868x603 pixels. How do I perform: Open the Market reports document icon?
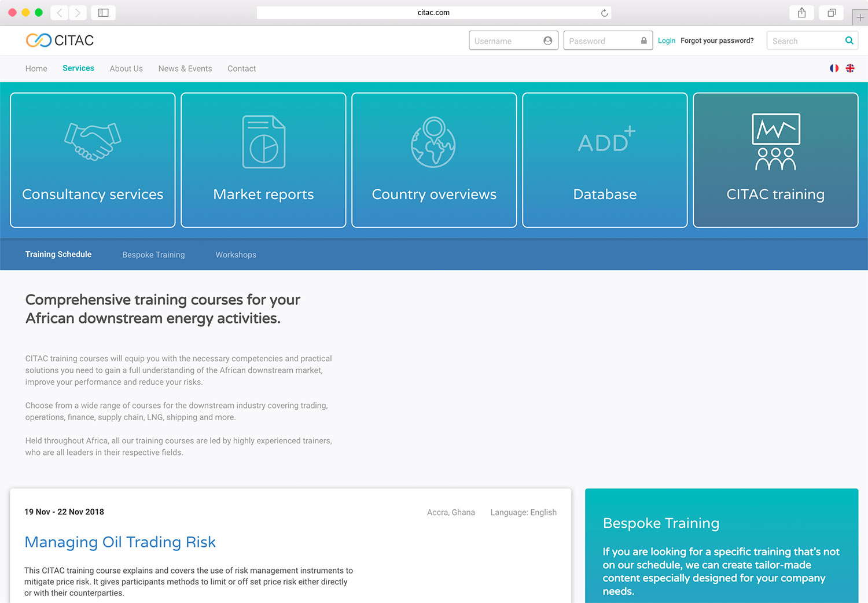pyautogui.click(x=263, y=142)
